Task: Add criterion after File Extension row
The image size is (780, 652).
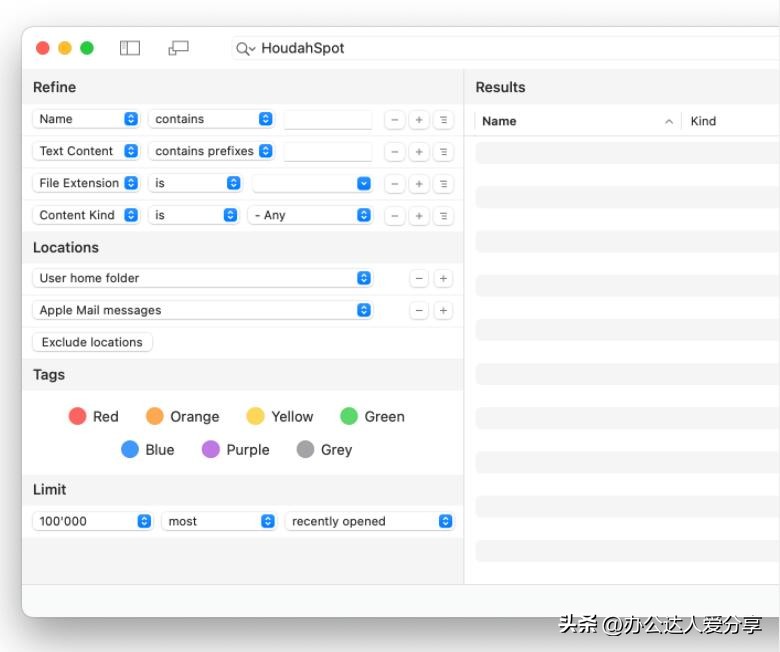Action: 419,184
